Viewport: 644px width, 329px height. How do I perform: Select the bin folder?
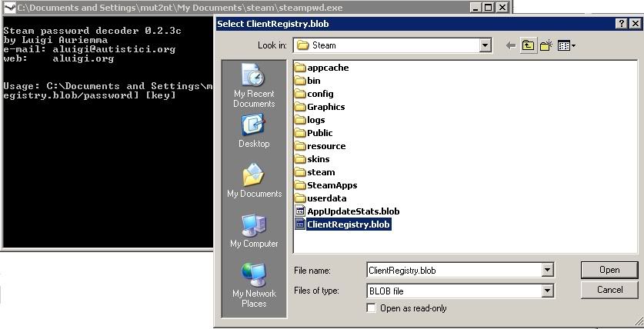pyautogui.click(x=308, y=81)
